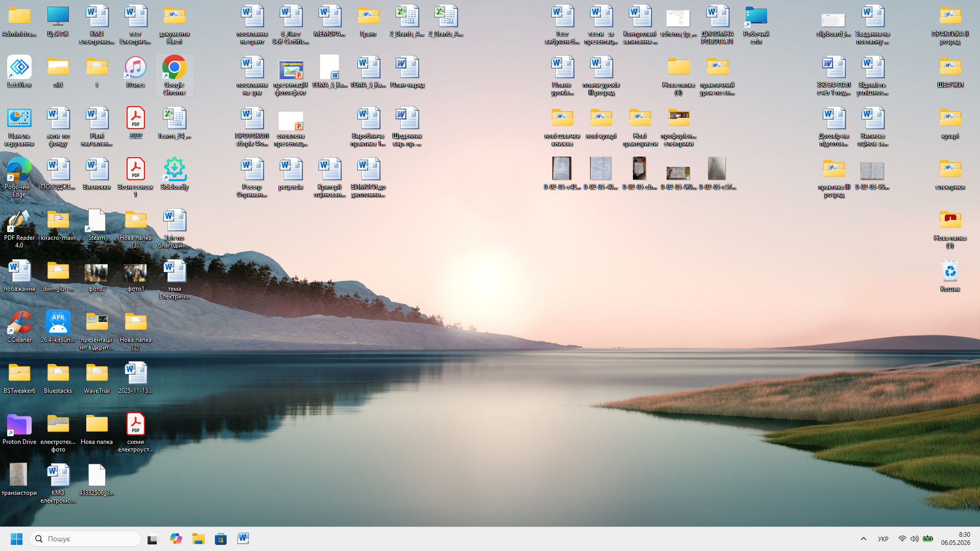Image resolution: width=980 pixels, height=551 pixels.
Task: Open the LetsView shortcut
Action: coord(19,71)
